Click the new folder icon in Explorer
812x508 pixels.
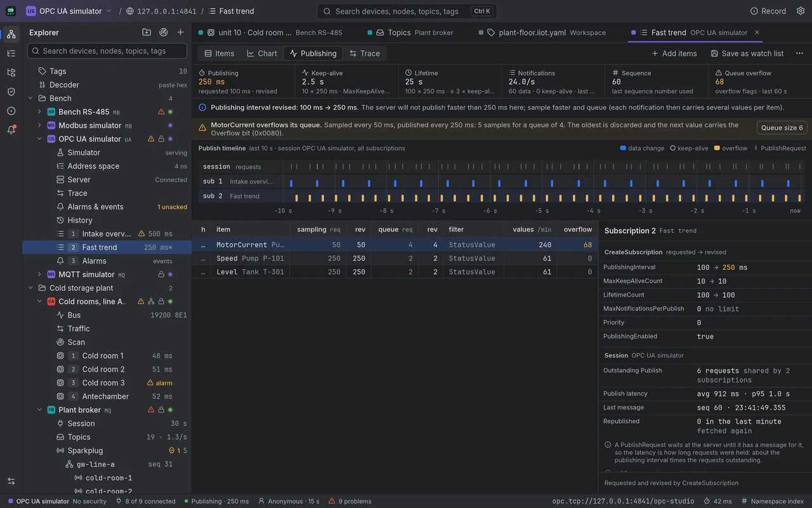point(147,32)
